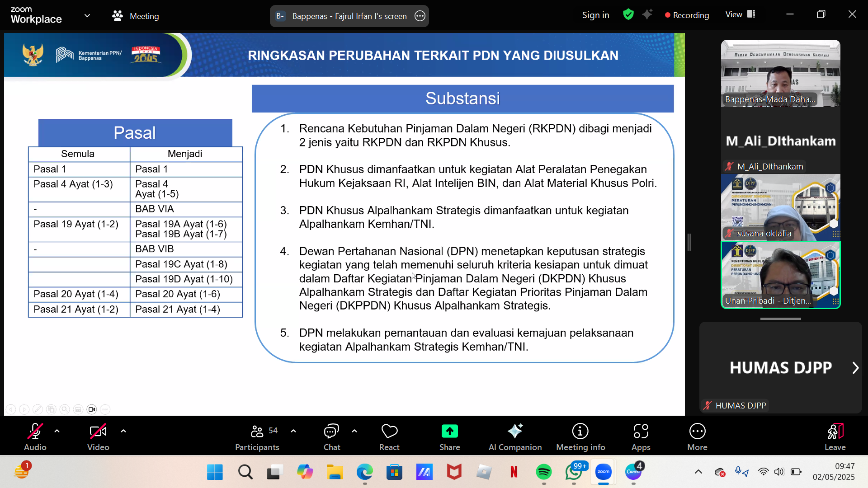Open volume control in system tray
The height and width of the screenshot is (488, 868).
779,472
